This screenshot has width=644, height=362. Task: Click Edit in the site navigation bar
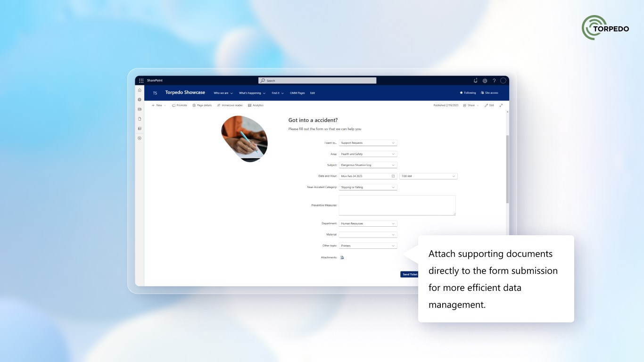313,93
